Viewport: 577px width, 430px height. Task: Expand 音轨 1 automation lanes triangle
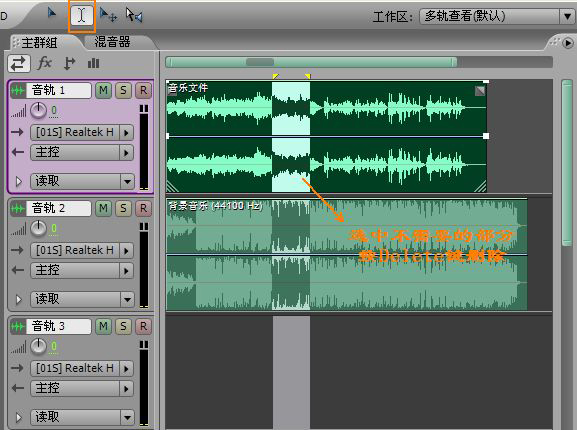(18, 182)
